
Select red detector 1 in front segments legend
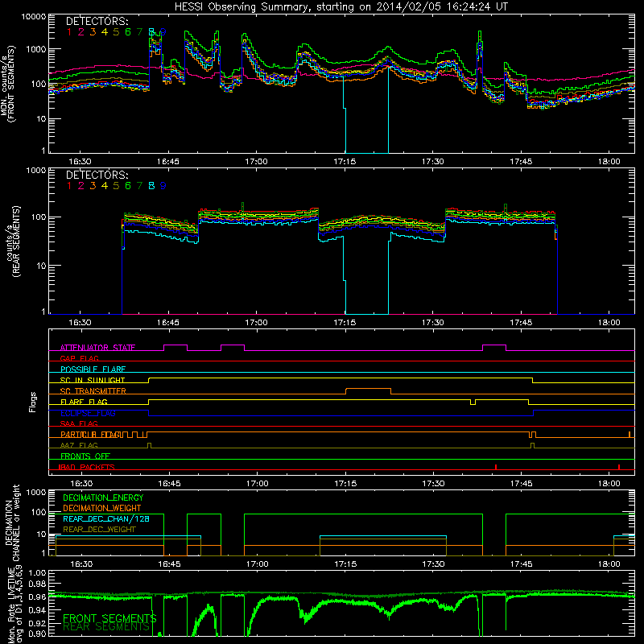click(69, 32)
